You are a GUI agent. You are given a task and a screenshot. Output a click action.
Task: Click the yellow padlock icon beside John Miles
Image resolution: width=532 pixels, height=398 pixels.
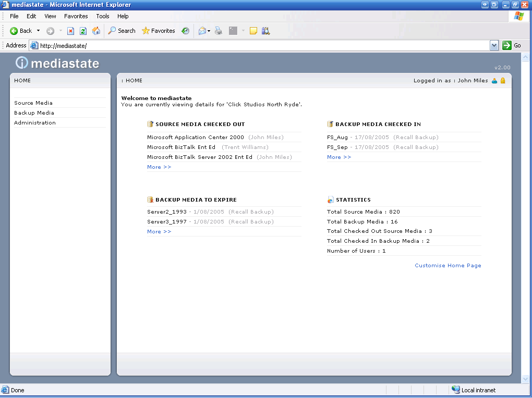coord(503,81)
